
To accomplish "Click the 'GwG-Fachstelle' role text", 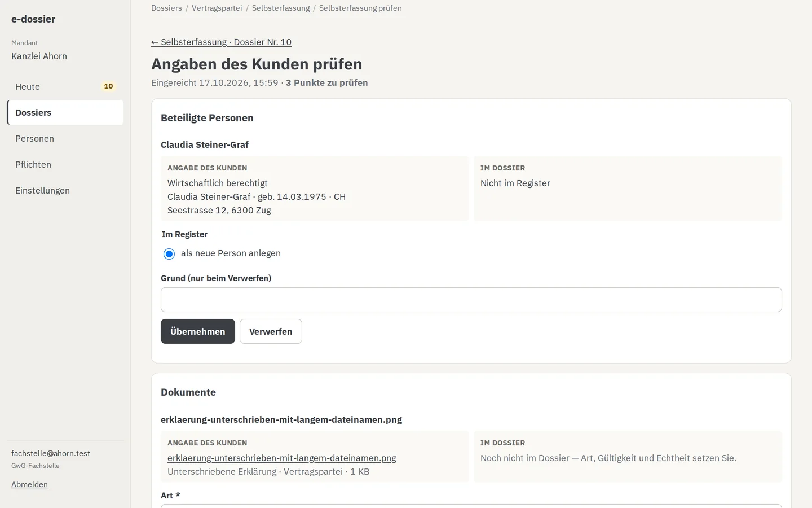I will [36, 466].
